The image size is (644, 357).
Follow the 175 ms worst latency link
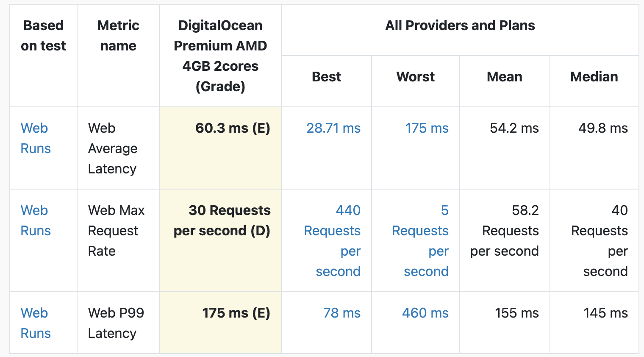click(x=427, y=128)
